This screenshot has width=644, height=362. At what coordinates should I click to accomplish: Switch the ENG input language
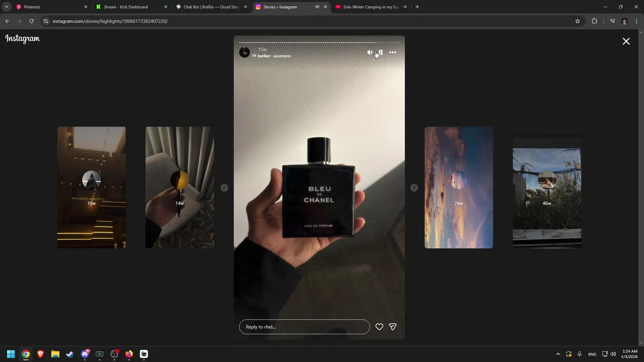tap(592, 354)
